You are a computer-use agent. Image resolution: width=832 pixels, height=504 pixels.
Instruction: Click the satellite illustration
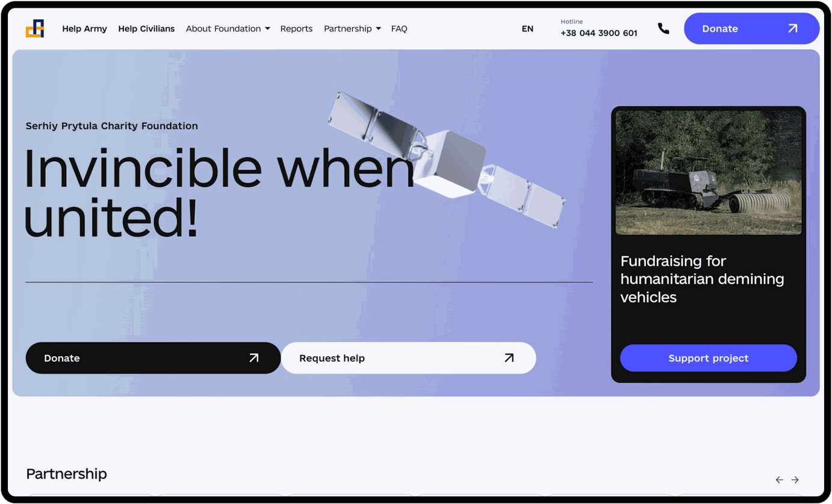[x=447, y=161]
